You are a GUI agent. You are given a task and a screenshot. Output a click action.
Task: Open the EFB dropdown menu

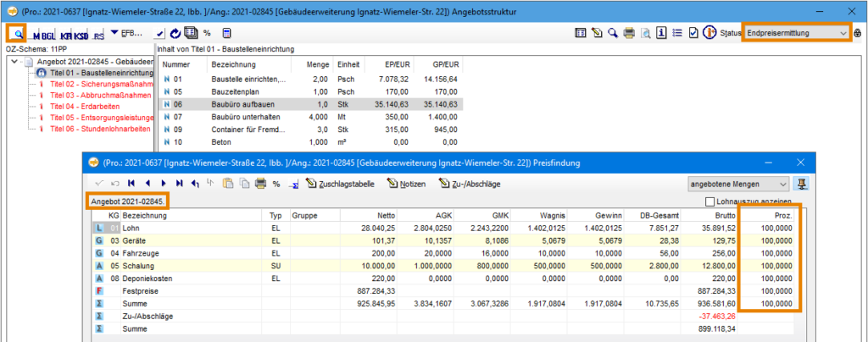pos(127,33)
